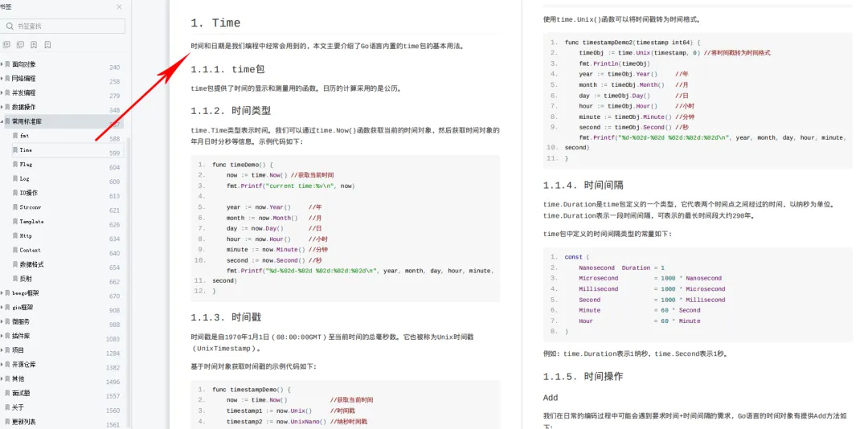Expand the beego框架 bookmark node
The height and width of the screenshot is (429, 868).
(2, 292)
